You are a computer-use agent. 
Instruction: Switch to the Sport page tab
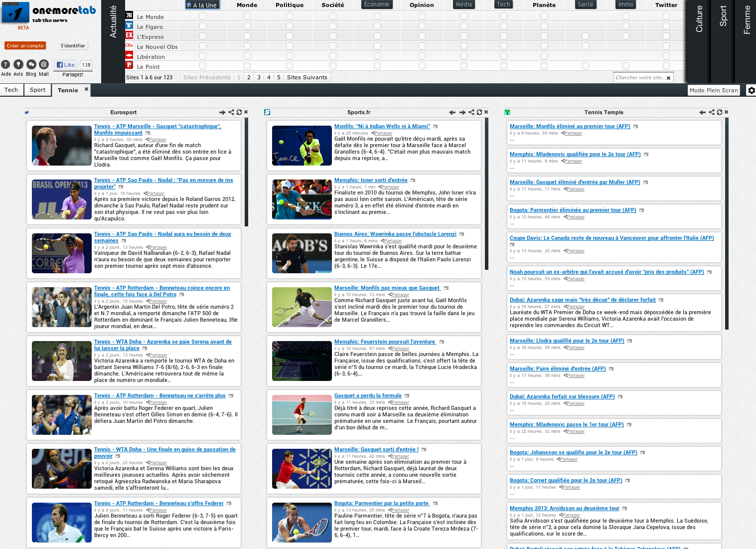[38, 90]
